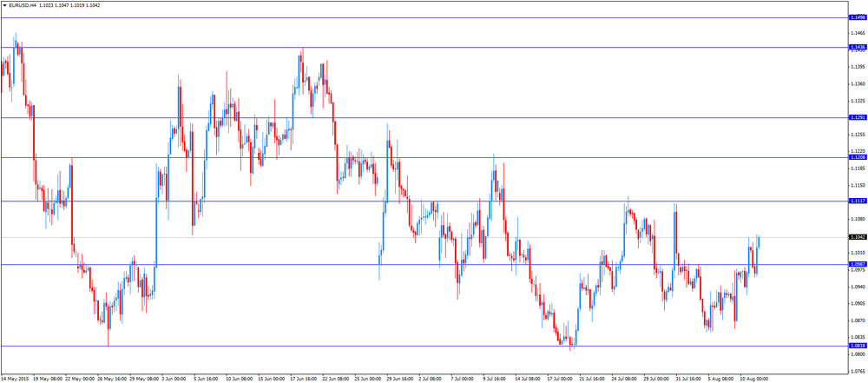Click the 29 Jun 16:00 time label

click(x=400, y=379)
